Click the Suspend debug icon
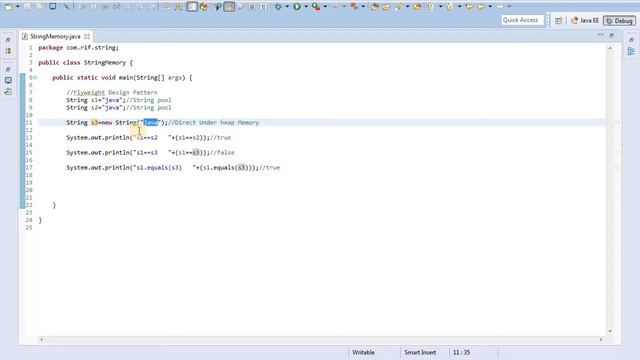The image size is (640, 360). point(94,7)
